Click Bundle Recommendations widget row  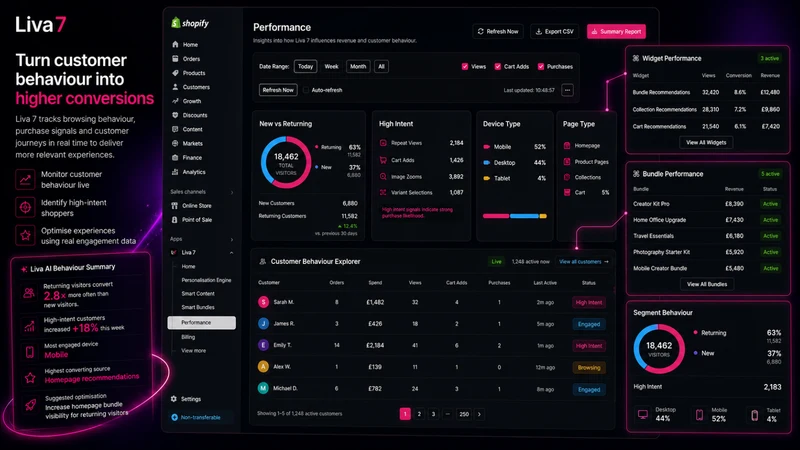coord(707,92)
